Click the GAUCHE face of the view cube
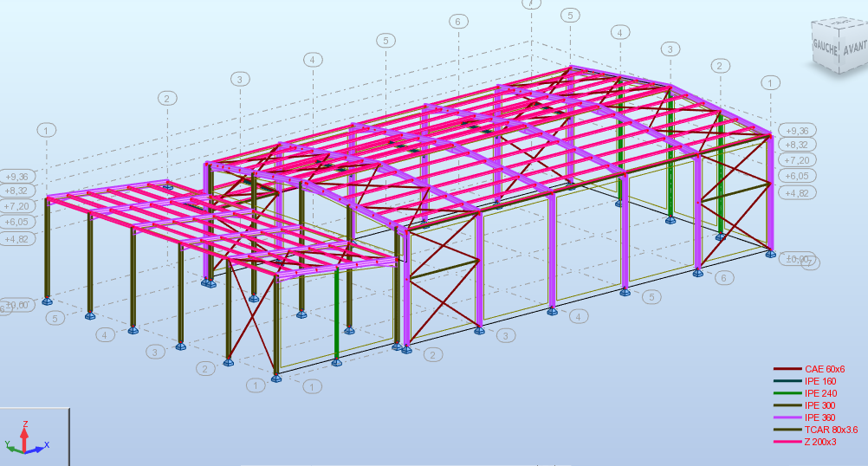This screenshot has height=466, width=868. pyautogui.click(x=825, y=47)
